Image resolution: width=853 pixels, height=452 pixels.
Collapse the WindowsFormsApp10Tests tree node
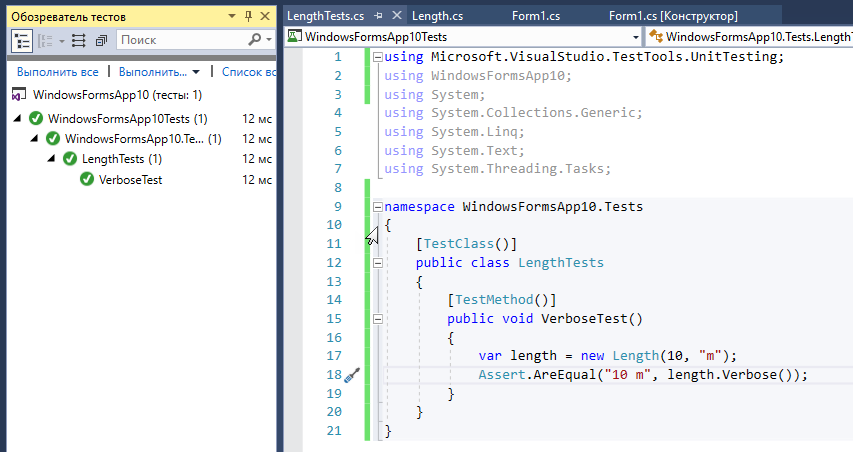click(x=18, y=119)
